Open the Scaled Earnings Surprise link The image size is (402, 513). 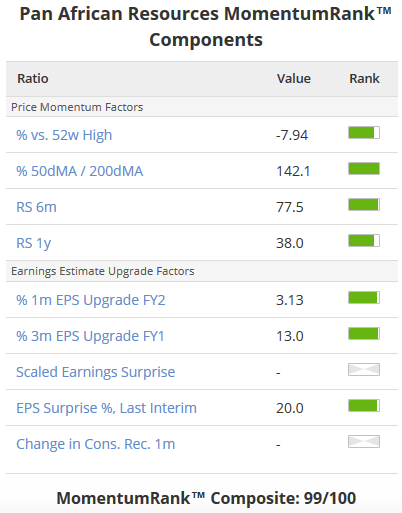point(96,372)
